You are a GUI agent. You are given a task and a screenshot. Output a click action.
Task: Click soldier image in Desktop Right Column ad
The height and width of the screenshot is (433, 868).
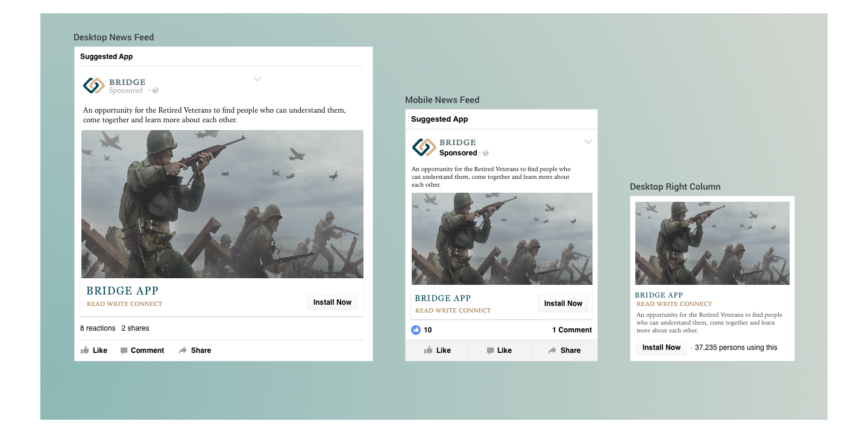pyautogui.click(x=712, y=243)
